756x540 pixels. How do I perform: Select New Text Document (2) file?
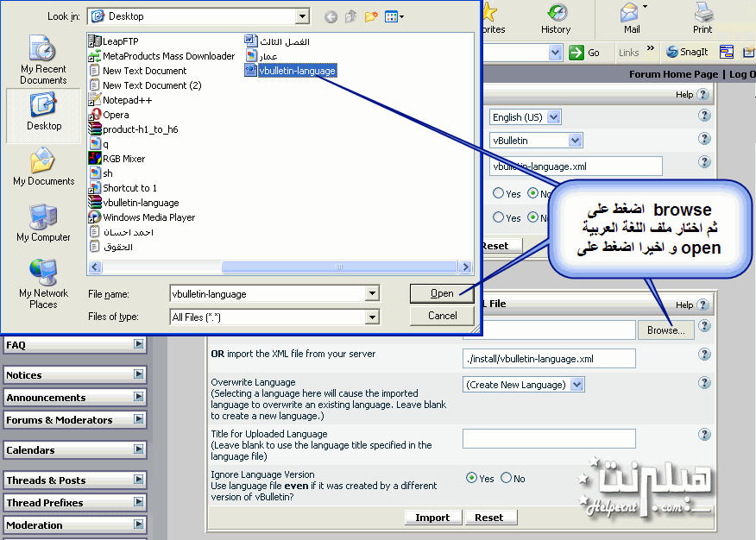pos(145,85)
